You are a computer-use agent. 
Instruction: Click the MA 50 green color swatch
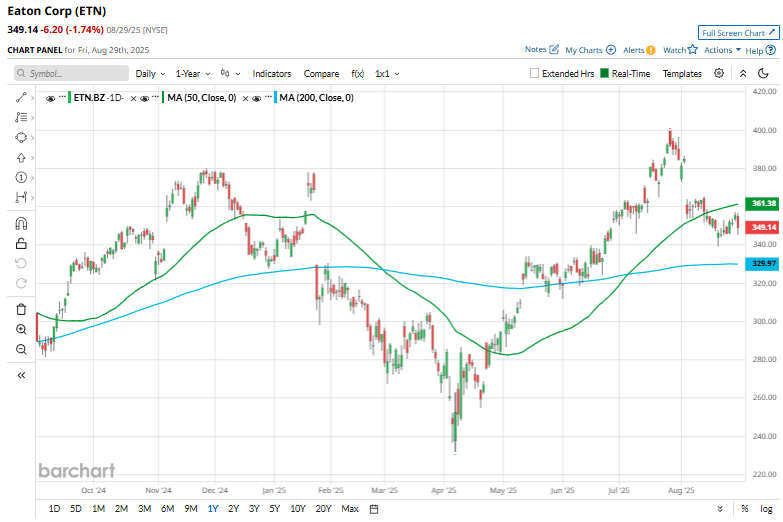tap(163, 97)
